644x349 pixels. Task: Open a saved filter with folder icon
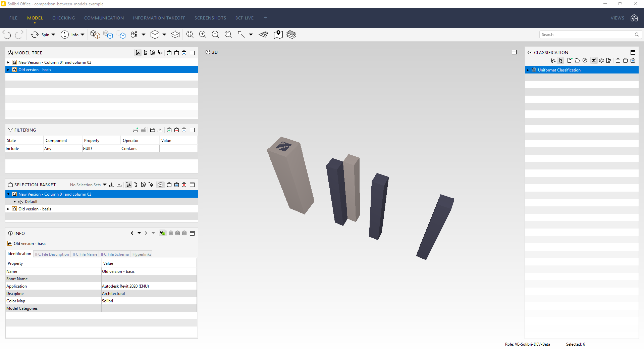(x=153, y=130)
